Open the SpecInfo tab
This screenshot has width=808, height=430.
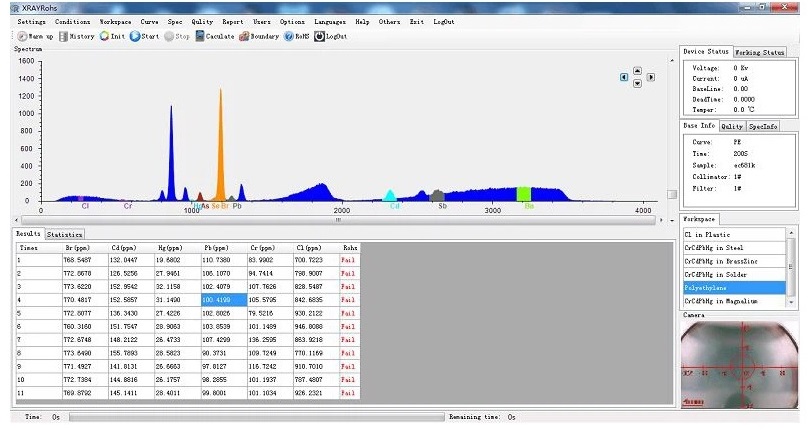click(x=763, y=127)
